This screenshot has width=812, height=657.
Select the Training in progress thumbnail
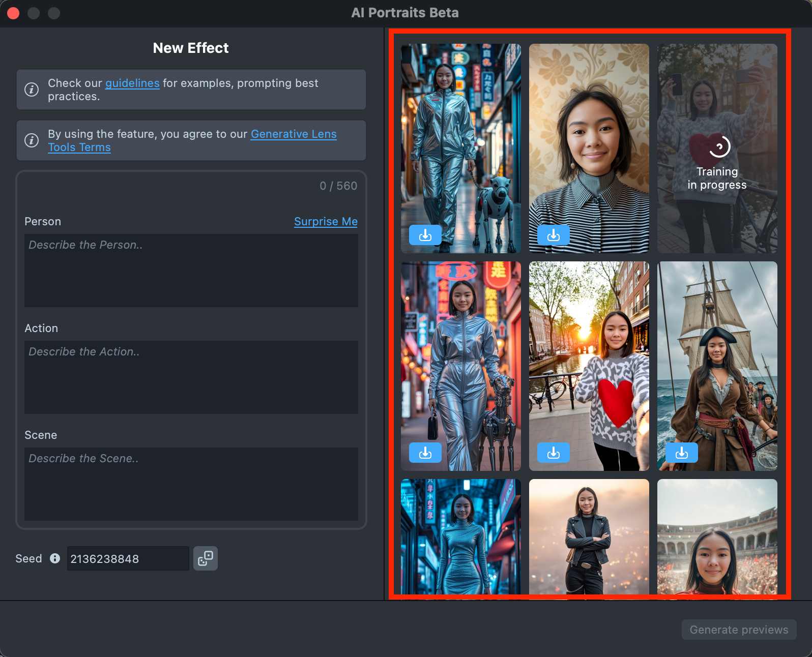[x=717, y=148]
